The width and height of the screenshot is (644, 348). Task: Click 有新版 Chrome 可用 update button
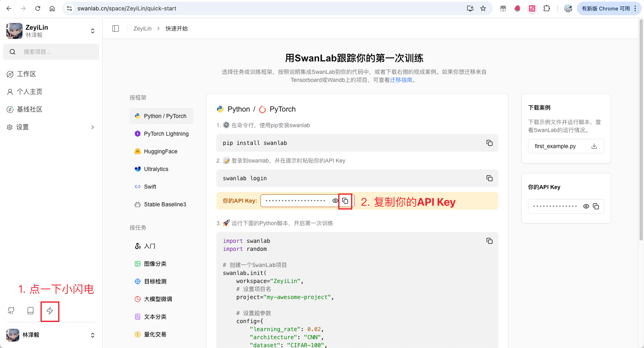(x=609, y=8)
